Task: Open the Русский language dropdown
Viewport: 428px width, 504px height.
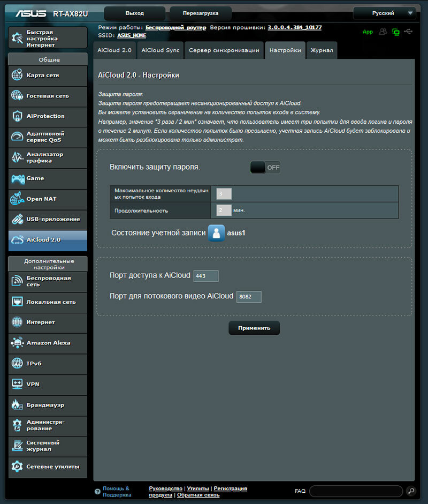Action: [384, 13]
